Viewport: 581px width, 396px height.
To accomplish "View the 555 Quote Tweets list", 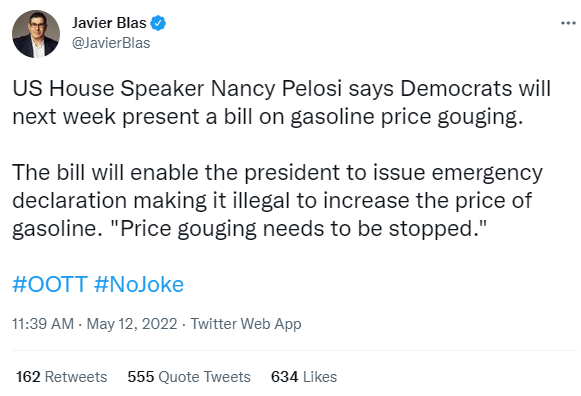I will click(189, 377).
